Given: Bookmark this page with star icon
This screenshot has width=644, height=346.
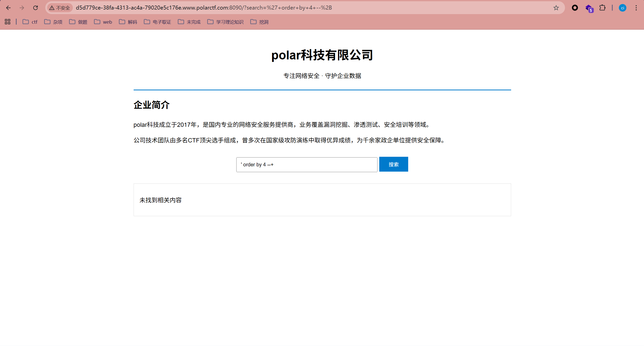Looking at the screenshot, I should 556,8.
